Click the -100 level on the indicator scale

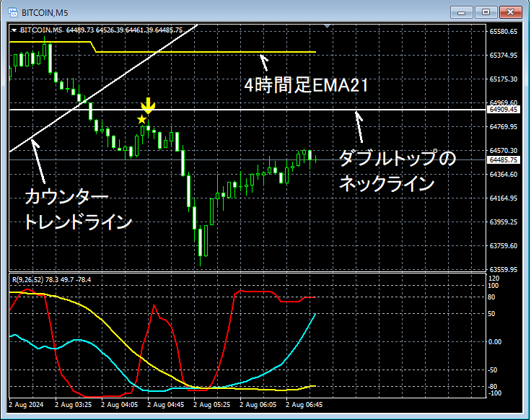coord(493,393)
